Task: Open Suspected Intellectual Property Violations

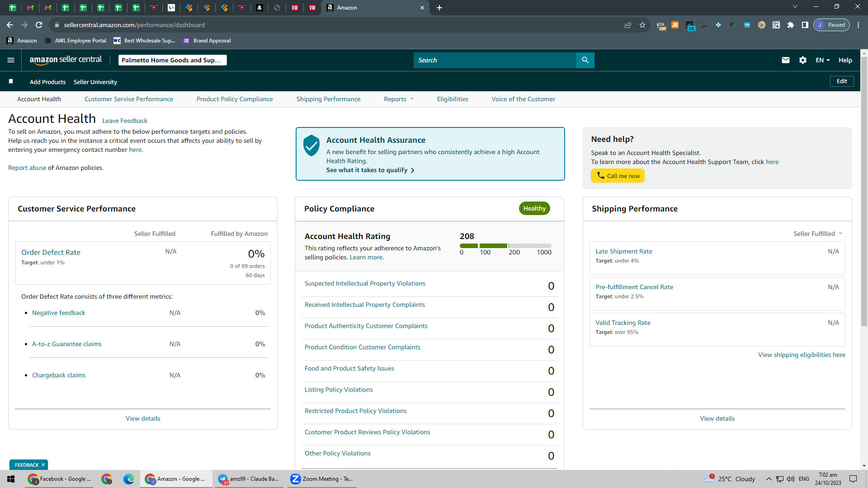Action: pyautogui.click(x=365, y=283)
